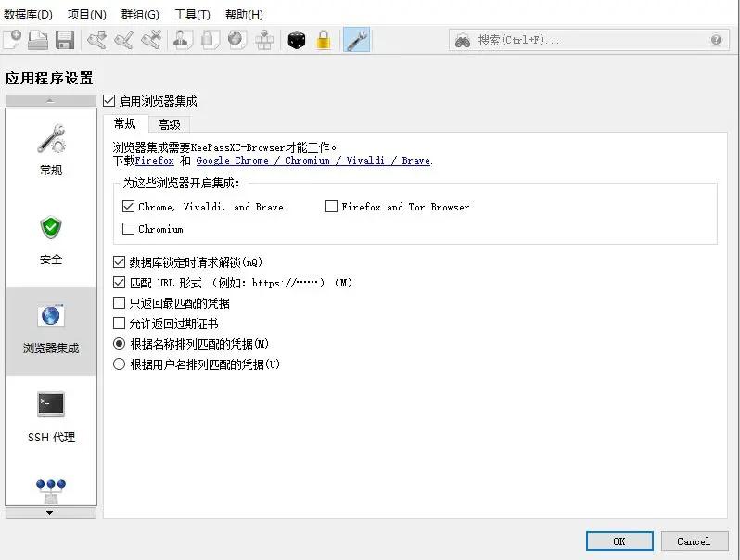Click the Open Database folder icon
The height and width of the screenshot is (560, 740).
pyautogui.click(x=38, y=40)
